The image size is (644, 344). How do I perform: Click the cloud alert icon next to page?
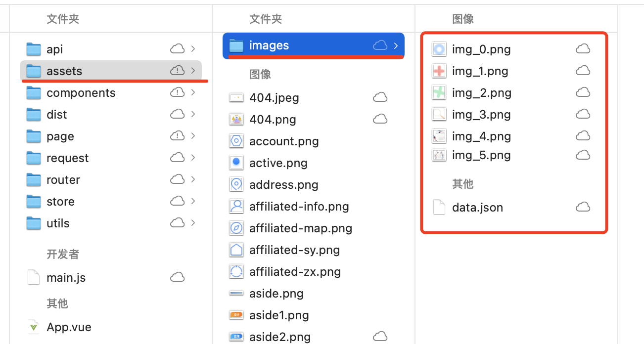177,136
